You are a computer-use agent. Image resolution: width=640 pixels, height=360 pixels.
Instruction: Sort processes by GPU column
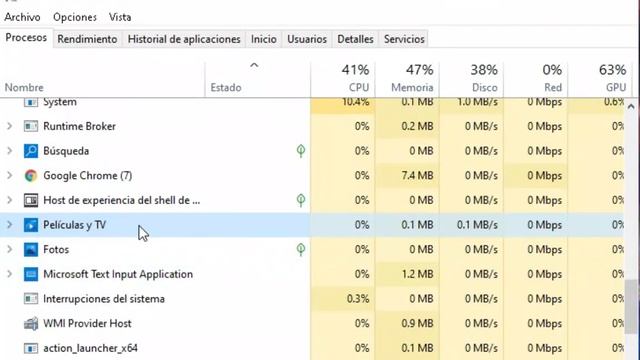pos(600,79)
